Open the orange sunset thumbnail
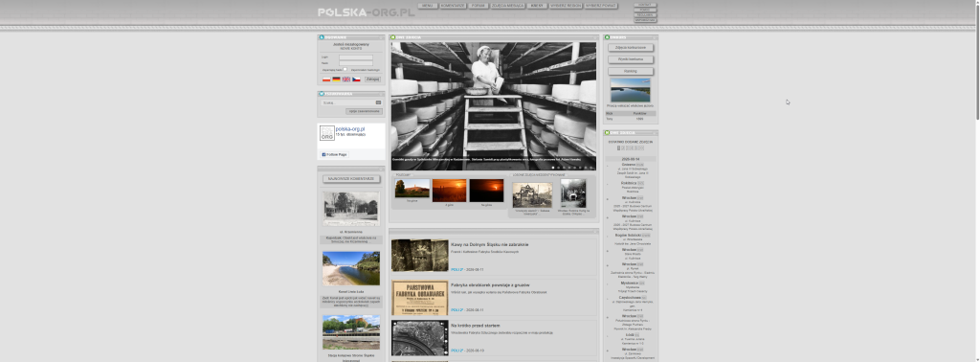Screen dimensions: 980x362 [x=450, y=190]
